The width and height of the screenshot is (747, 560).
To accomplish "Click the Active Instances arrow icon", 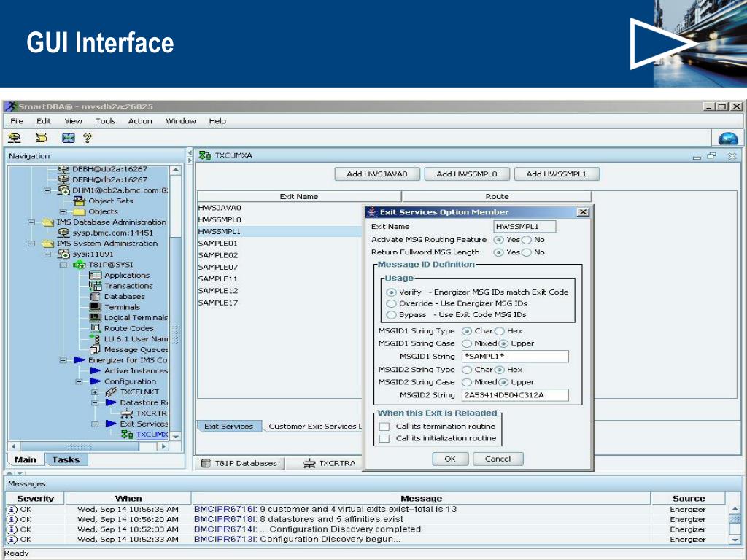I will click(96, 370).
